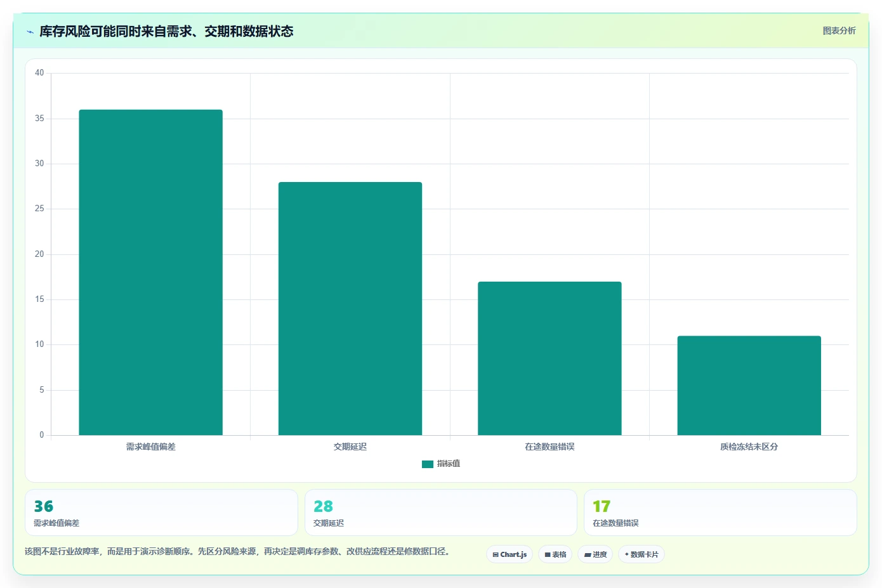Viewport: 882px width, 588px height.
Task: Click the sparkle icon inside 数据卡片 chip
Action: coord(627,554)
